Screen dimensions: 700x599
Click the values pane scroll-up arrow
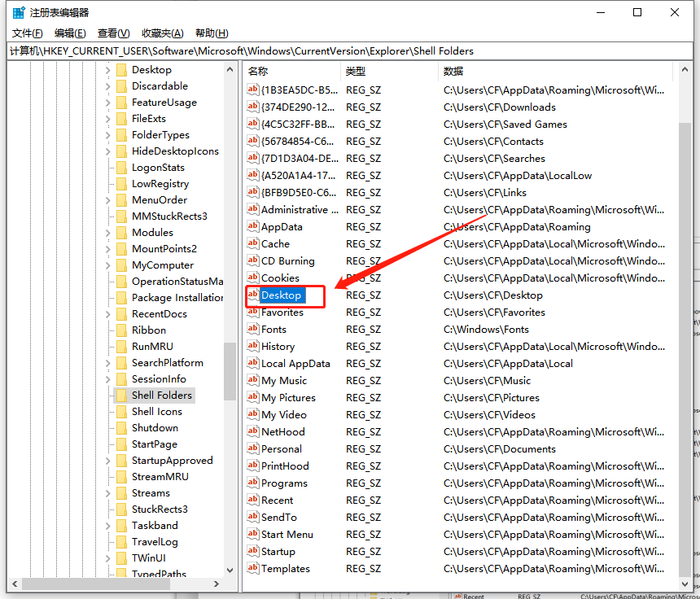click(685, 70)
